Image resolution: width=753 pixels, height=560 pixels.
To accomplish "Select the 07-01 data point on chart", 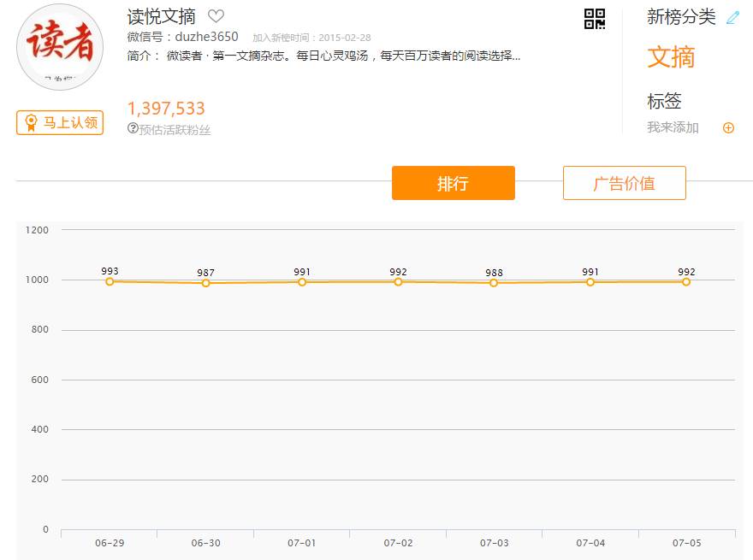I will (302, 282).
